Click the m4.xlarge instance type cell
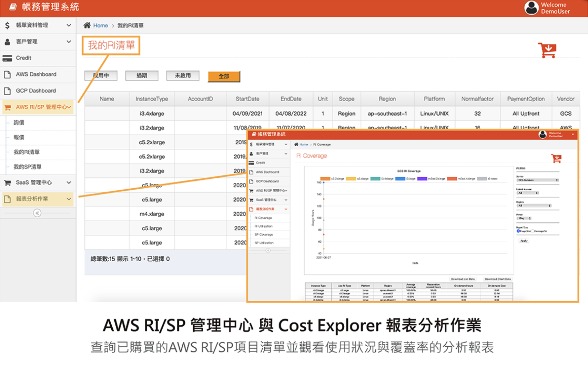The image size is (588, 367). (152, 214)
